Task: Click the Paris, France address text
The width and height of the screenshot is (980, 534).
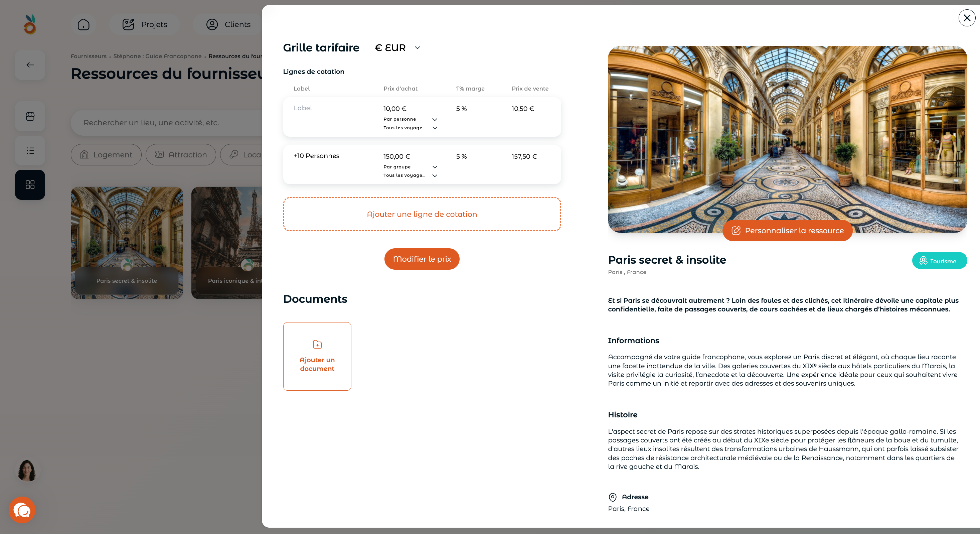Action: 629,509
